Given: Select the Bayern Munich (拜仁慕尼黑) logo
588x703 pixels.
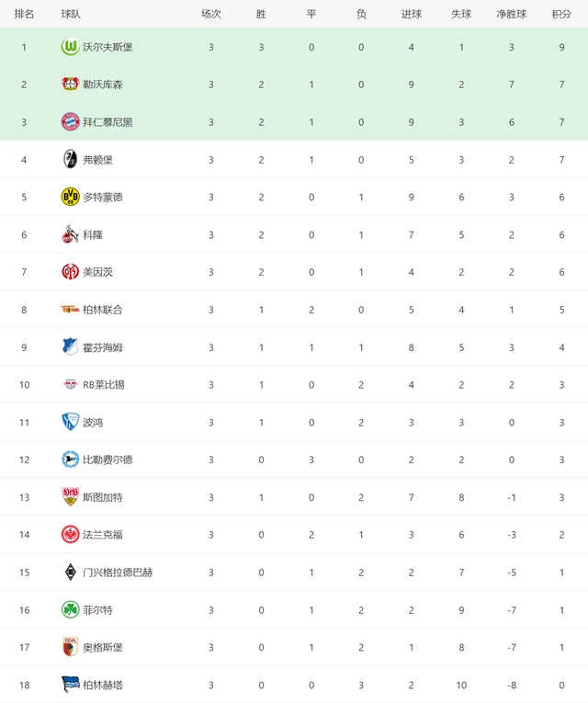Looking at the screenshot, I should click(70, 122).
